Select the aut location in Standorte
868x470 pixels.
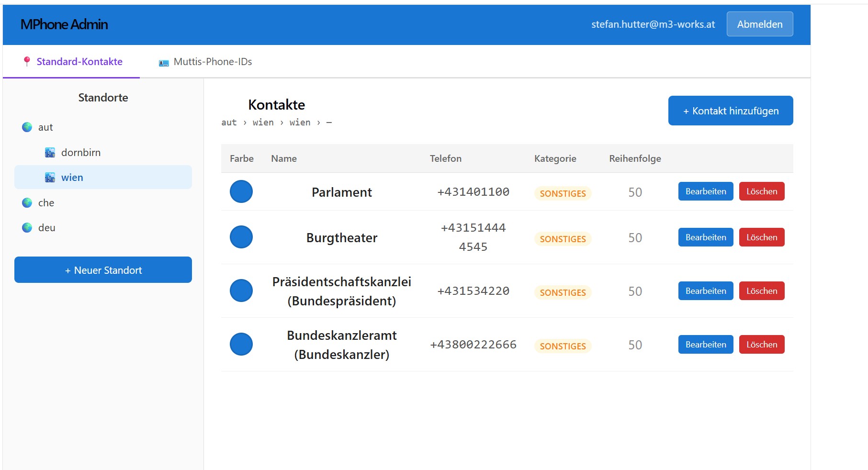103,127
